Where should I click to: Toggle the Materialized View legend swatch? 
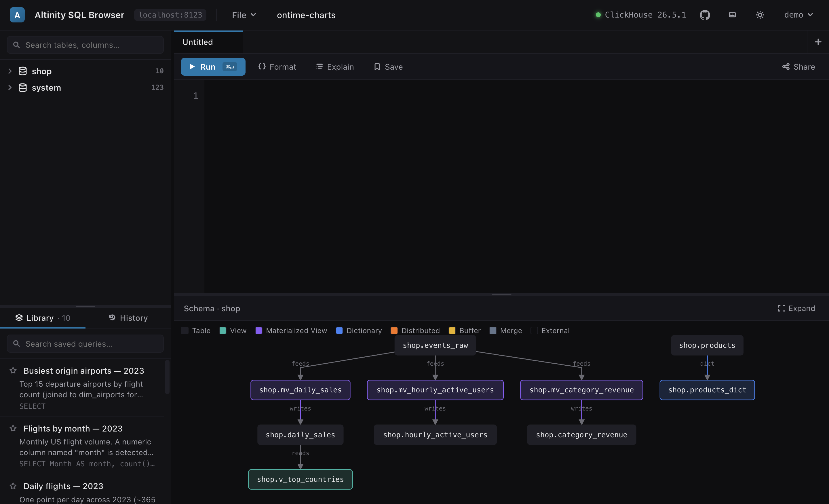pos(259,330)
